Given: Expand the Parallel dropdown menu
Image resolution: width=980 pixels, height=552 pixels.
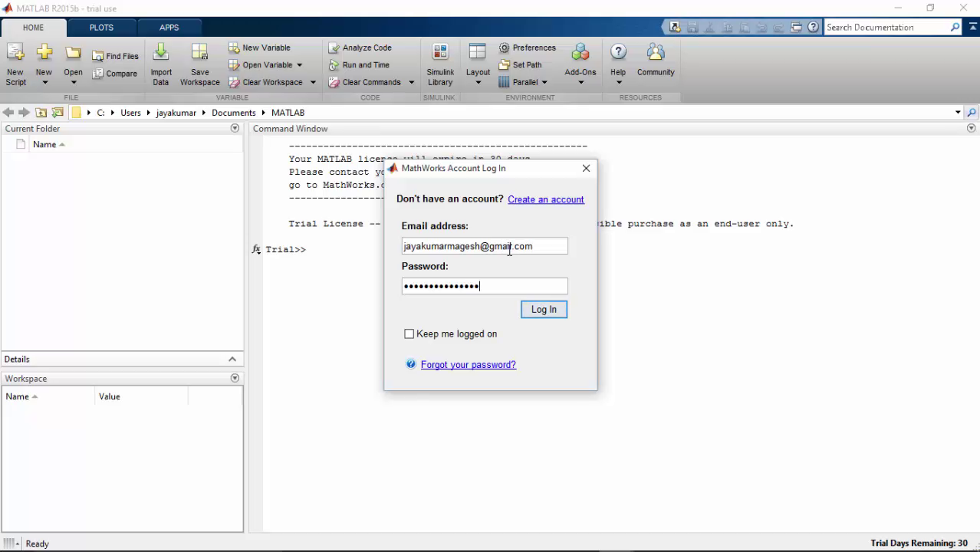Looking at the screenshot, I should point(544,83).
